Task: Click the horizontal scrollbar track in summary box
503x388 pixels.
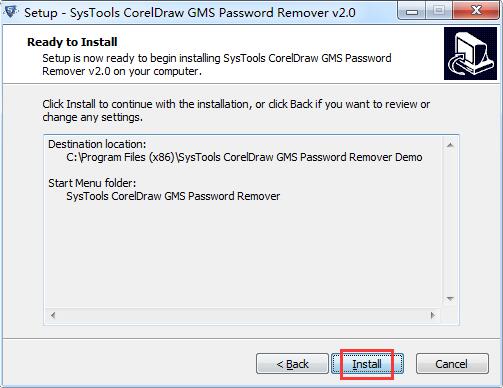Action: pyautogui.click(x=243, y=315)
